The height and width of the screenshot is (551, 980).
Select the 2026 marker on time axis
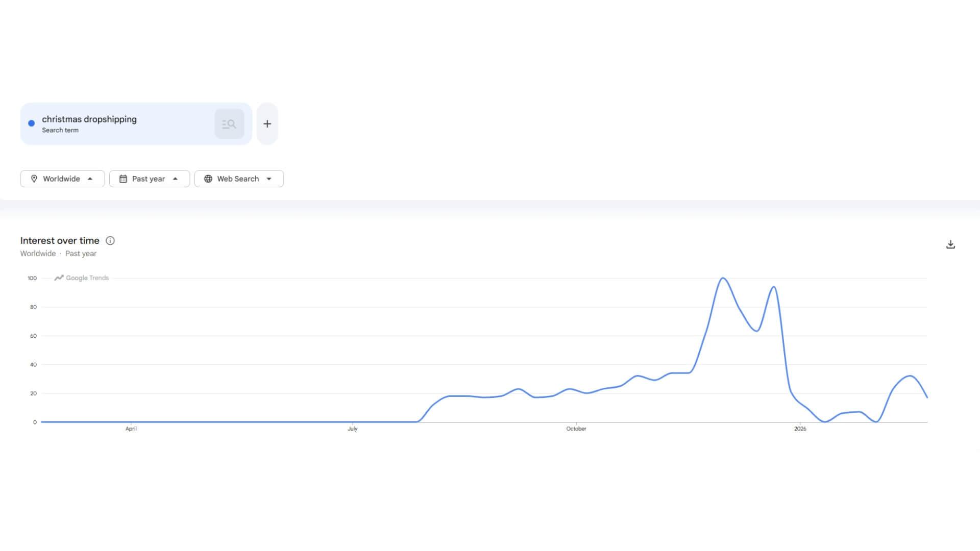tap(800, 429)
